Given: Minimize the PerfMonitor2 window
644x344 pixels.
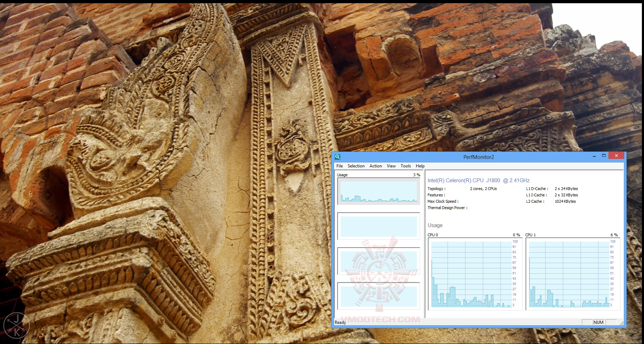Looking at the screenshot, I should point(595,156).
